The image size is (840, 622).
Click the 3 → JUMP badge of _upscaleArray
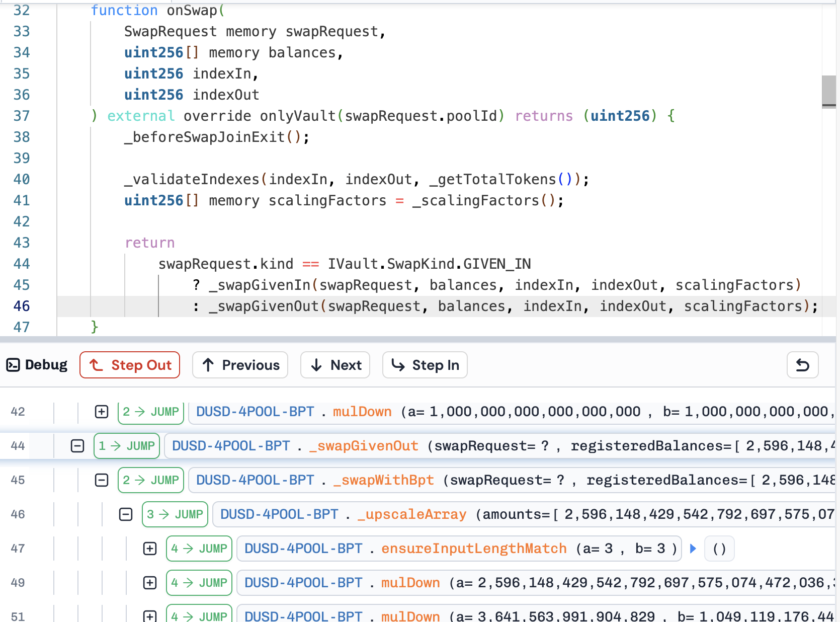pos(175,514)
